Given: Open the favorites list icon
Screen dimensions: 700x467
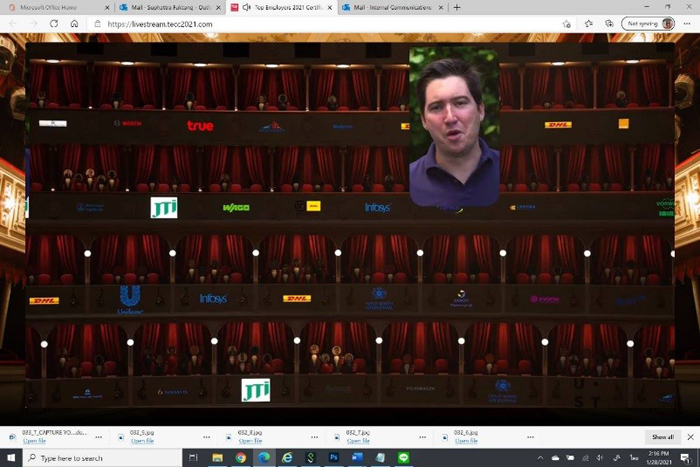Looking at the screenshot, I should pos(588,24).
